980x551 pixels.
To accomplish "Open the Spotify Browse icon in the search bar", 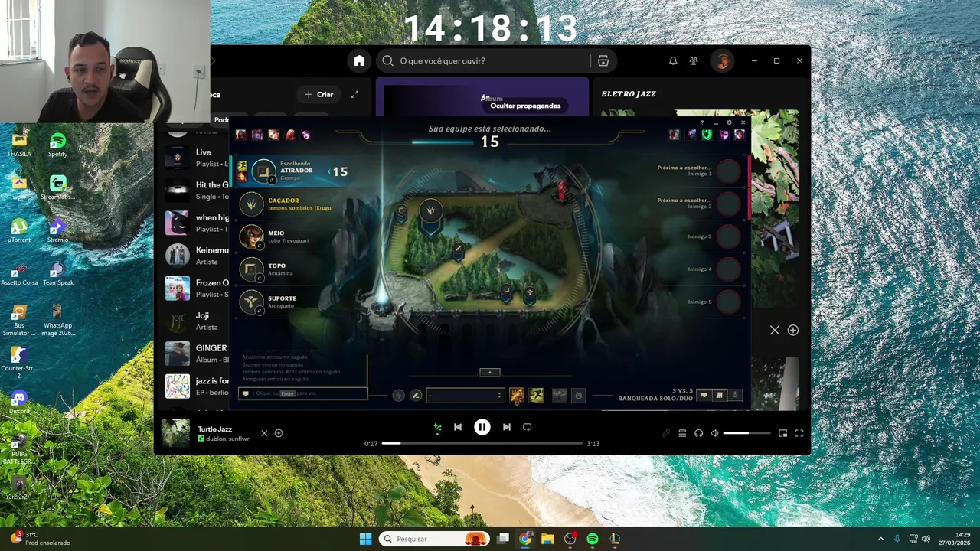I will (x=603, y=61).
